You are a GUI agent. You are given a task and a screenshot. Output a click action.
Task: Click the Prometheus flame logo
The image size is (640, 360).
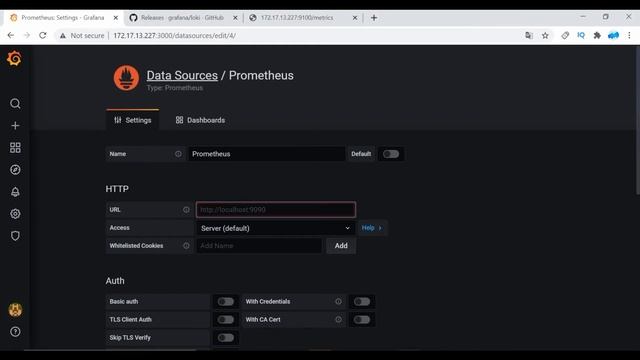pos(126,78)
